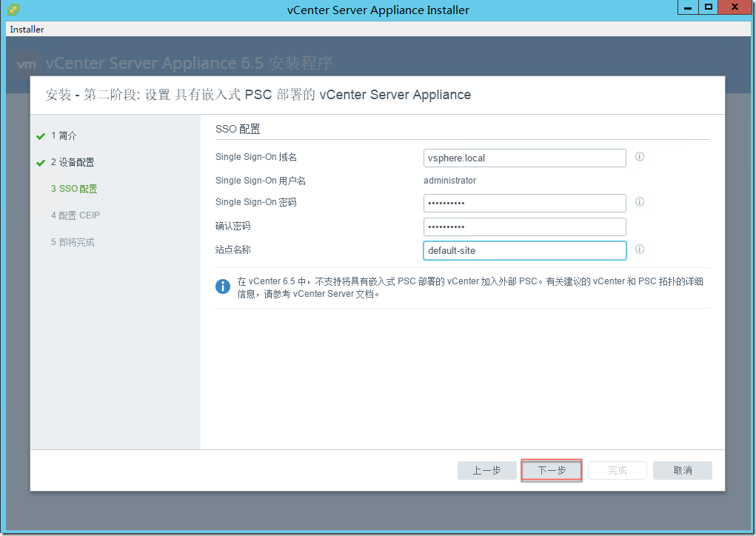Click the info icon beside the SSO password field
Viewport: 756px width, 536px height.
(x=639, y=202)
